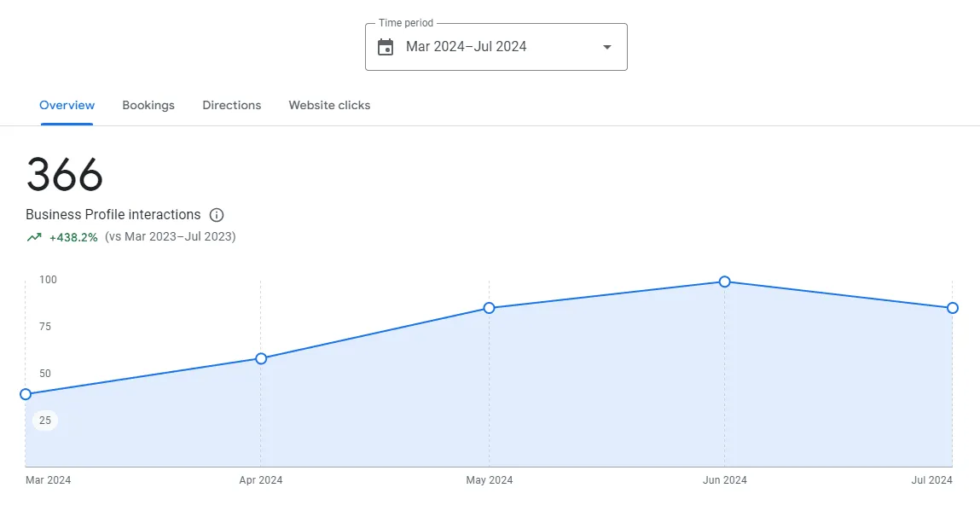Click the calendar icon in Time period

pyautogui.click(x=386, y=47)
